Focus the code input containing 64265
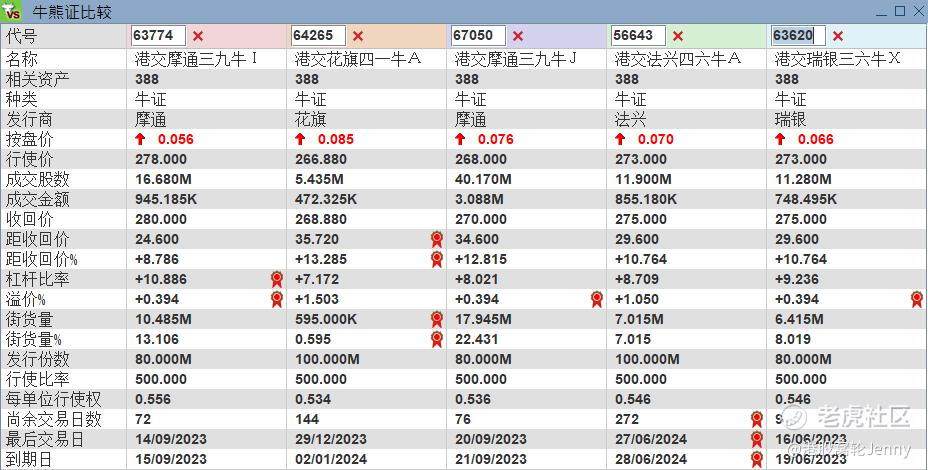Image resolution: width=928 pixels, height=470 pixels. pos(318,36)
